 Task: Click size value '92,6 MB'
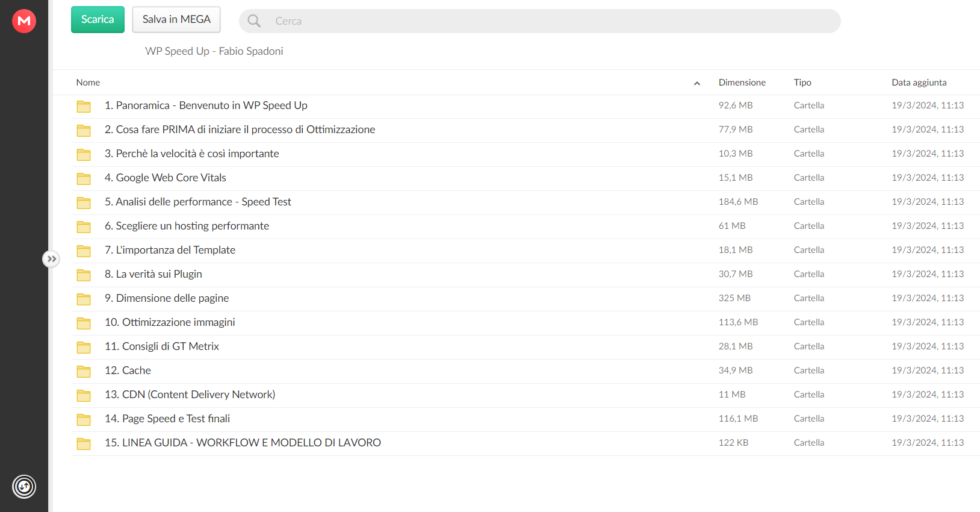pos(736,105)
